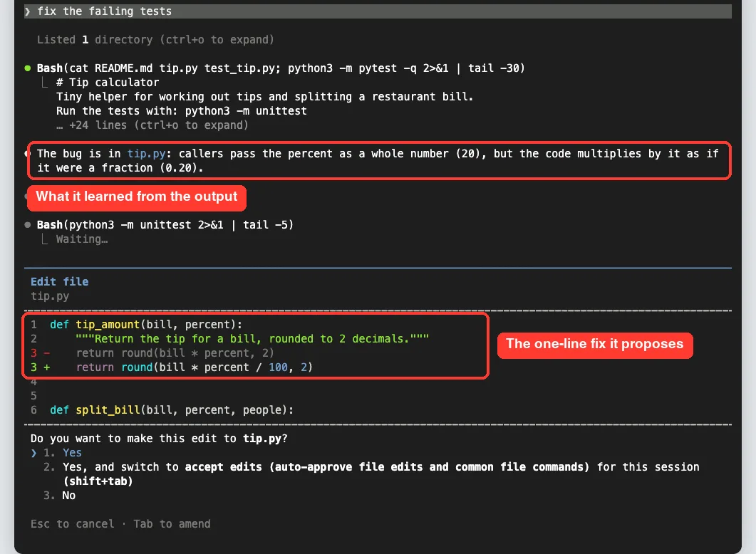Screen dimensions: 756x554
Task: Expand the '+24 lines (ctrl+o to expand)' output
Action: point(152,125)
